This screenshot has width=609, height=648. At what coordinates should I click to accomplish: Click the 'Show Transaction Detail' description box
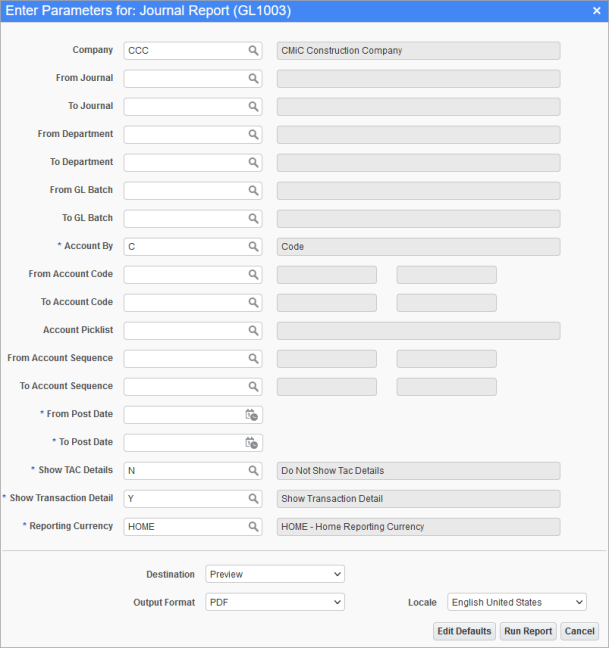click(x=419, y=499)
